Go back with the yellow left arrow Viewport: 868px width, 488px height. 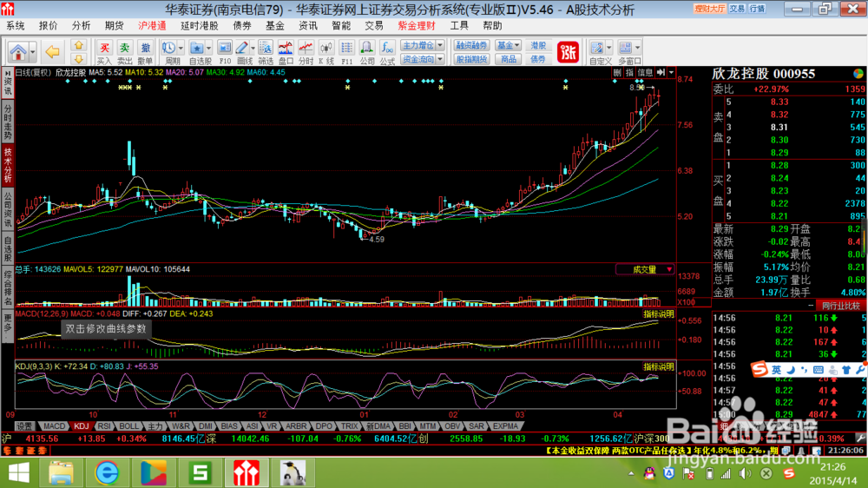click(x=53, y=52)
